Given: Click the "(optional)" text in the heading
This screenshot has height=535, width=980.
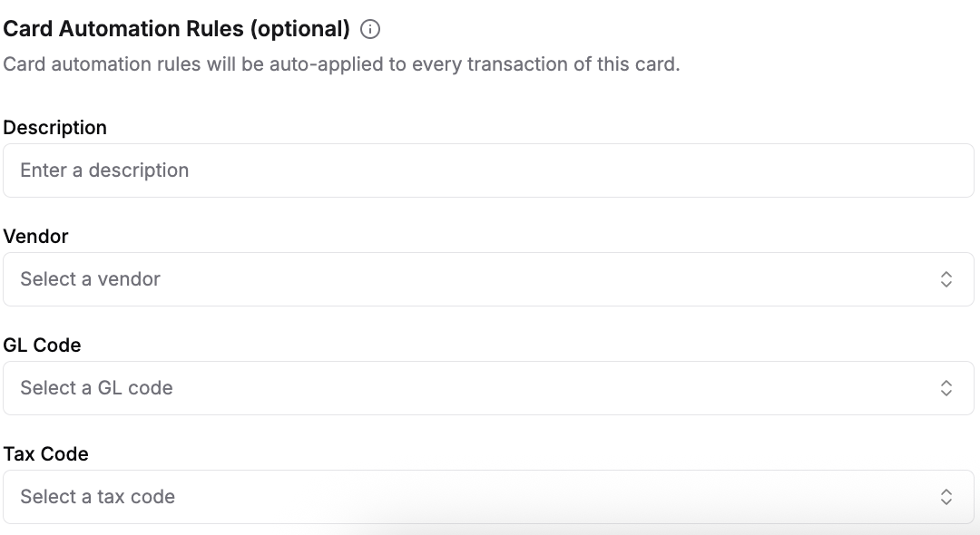Looking at the screenshot, I should (299, 29).
